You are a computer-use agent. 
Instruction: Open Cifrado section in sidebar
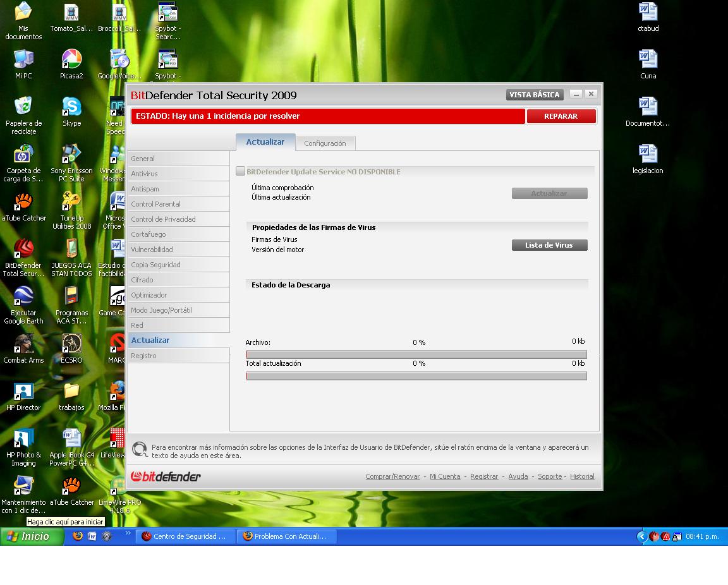[179, 280]
